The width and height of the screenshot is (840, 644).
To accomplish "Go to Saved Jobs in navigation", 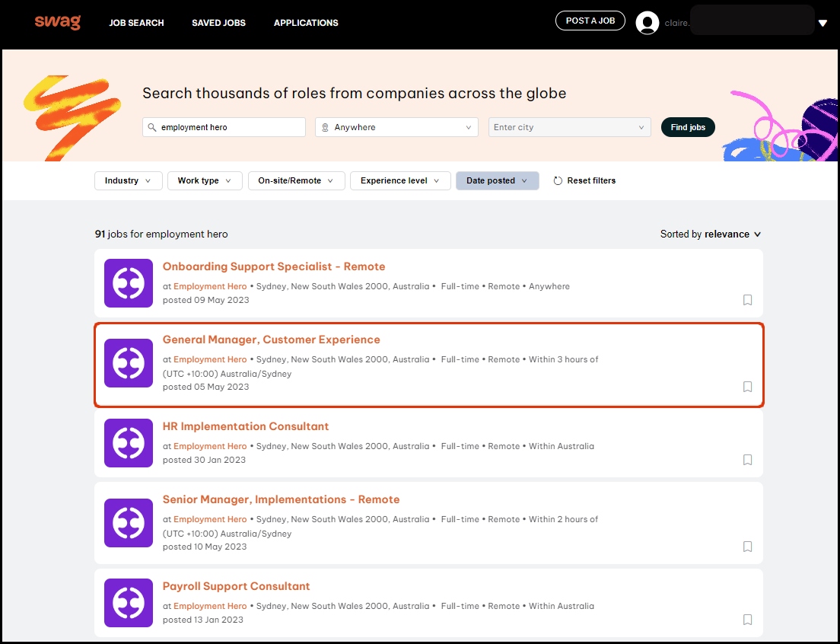I will coord(218,23).
